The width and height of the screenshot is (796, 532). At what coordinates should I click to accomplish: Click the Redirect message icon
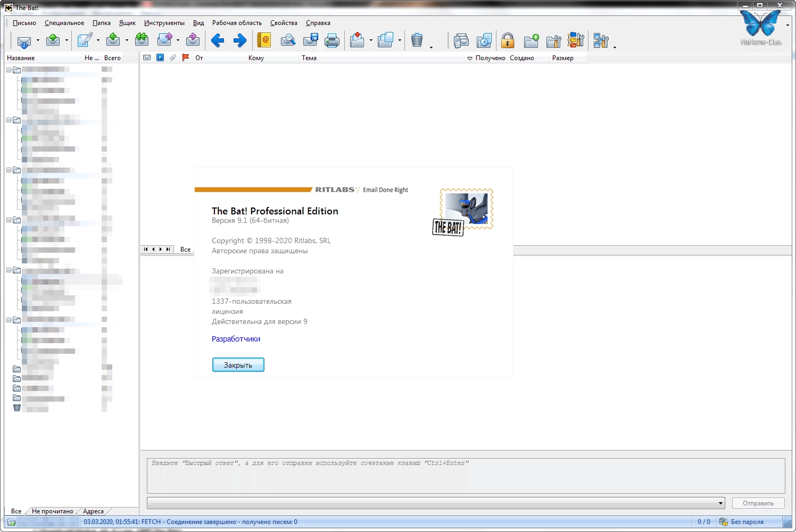click(x=193, y=40)
